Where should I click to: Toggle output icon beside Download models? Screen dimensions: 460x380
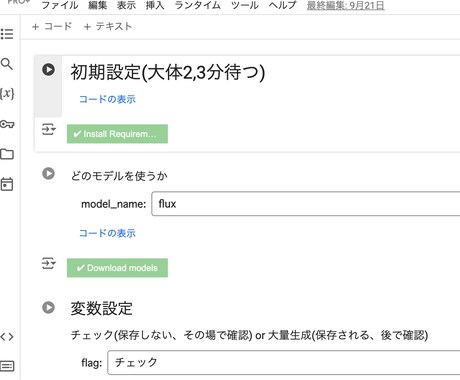click(49, 263)
